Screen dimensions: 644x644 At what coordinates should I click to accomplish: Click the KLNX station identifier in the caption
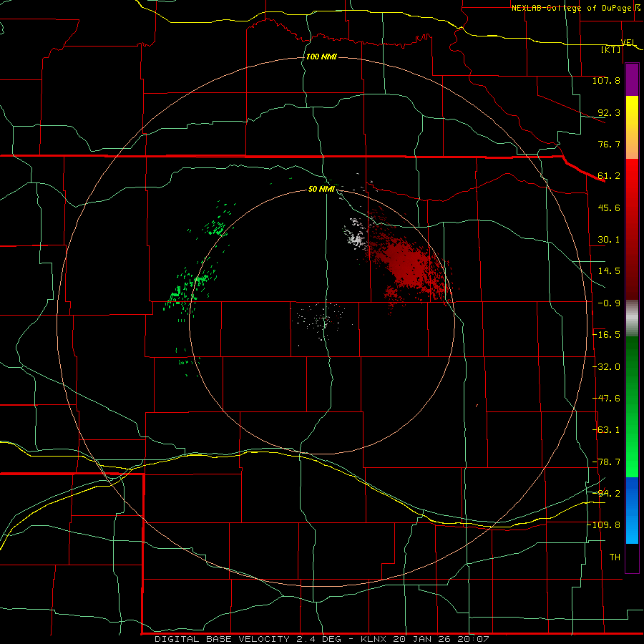[374, 639]
